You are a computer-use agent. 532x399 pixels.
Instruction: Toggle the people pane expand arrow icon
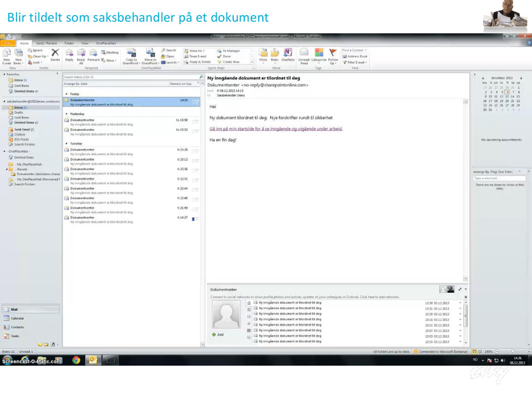pyautogui.click(x=460, y=289)
